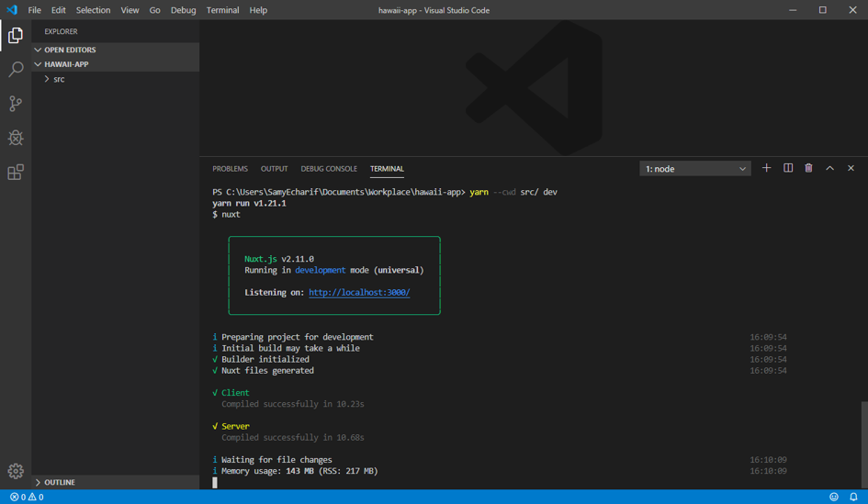Screen dimensions: 868x504
Task: Open the Terminal menu
Action: point(222,10)
